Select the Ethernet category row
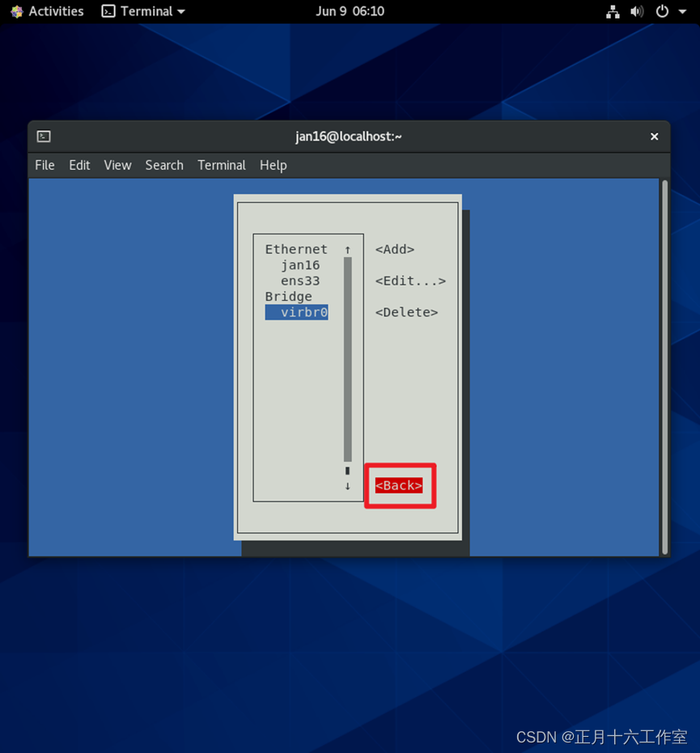The image size is (700, 753). [x=296, y=249]
